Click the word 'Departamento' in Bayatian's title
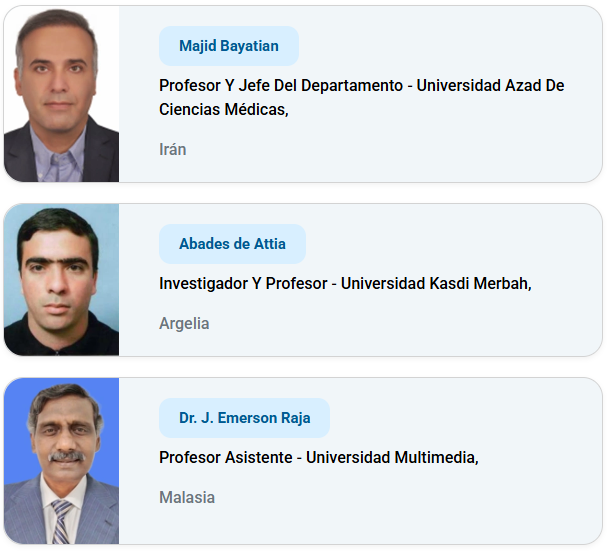 (354, 86)
